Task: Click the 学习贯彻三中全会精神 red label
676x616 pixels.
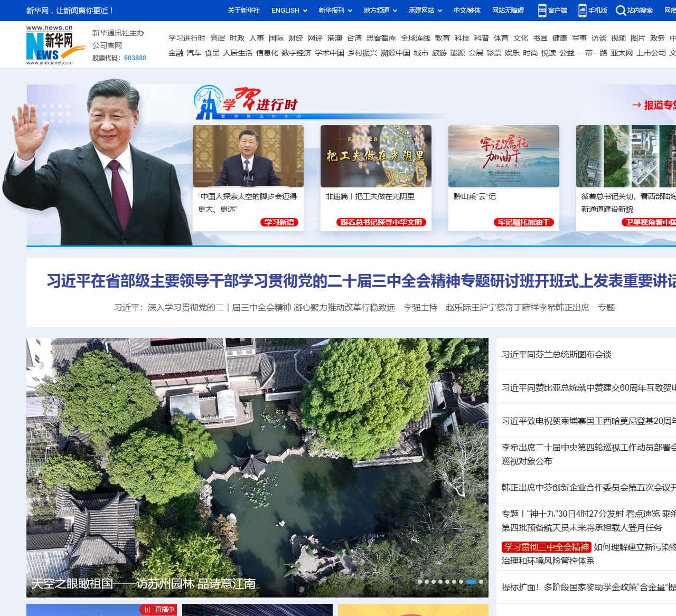Action: click(x=546, y=547)
